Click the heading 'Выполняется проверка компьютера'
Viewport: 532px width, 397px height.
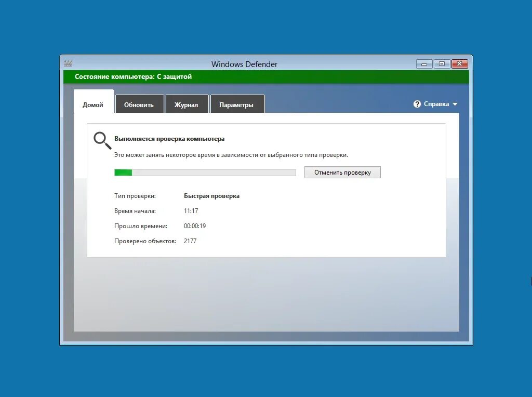169,139
